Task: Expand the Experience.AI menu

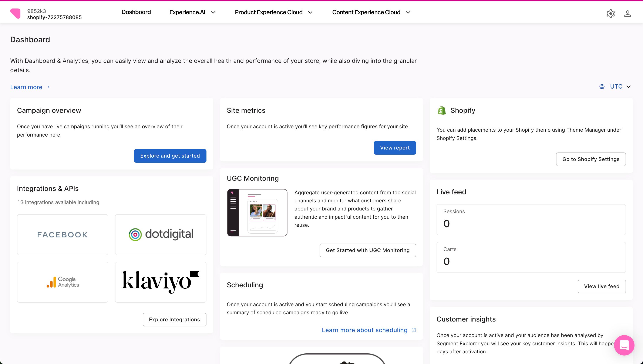Action: click(192, 13)
